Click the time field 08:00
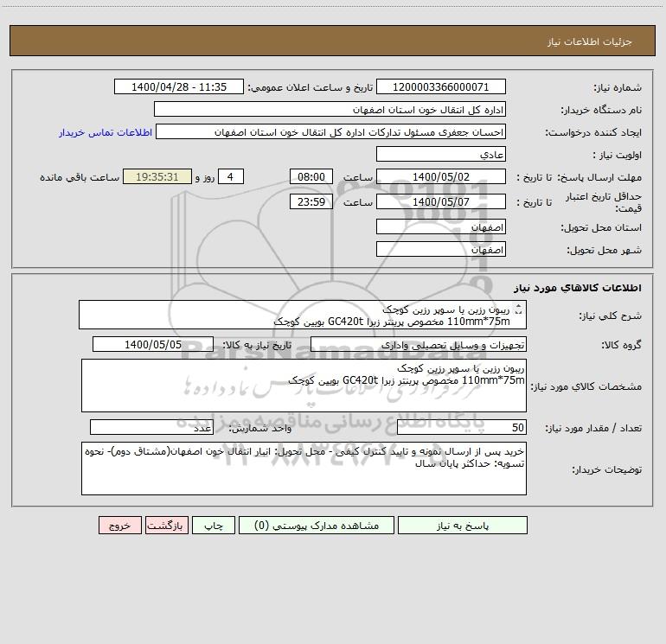Viewport: 666px width, 644px height. pos(311,176)
